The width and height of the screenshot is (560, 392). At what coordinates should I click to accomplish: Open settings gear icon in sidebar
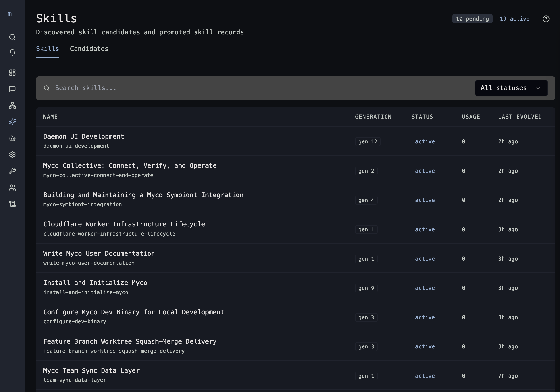click(12, 155)
